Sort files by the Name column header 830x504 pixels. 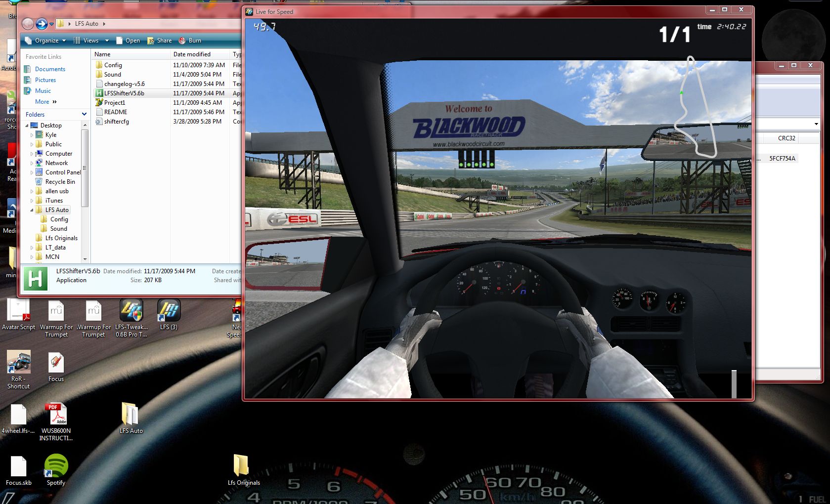coord(131,54)
